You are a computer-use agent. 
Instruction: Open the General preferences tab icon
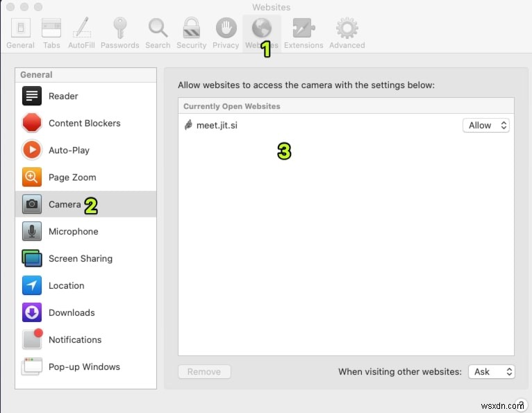coord(21,28)
